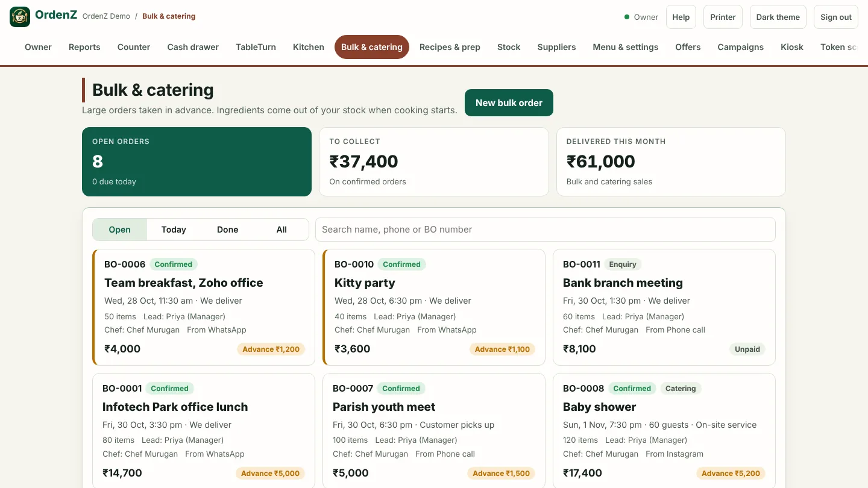This screenshot has width=868, height=488.
Task: Open the Baby shower order
Action: tap(664, 430)
